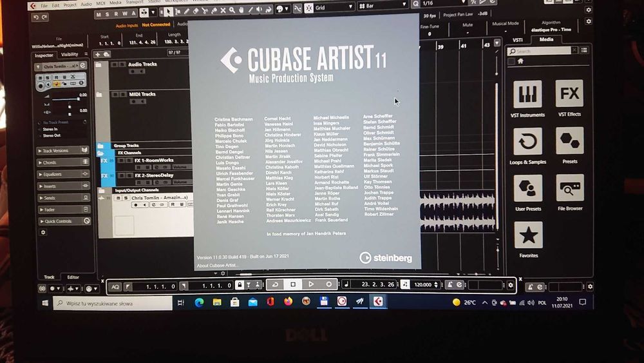Open Presets in the Media rack

click(x=570, y=141)
